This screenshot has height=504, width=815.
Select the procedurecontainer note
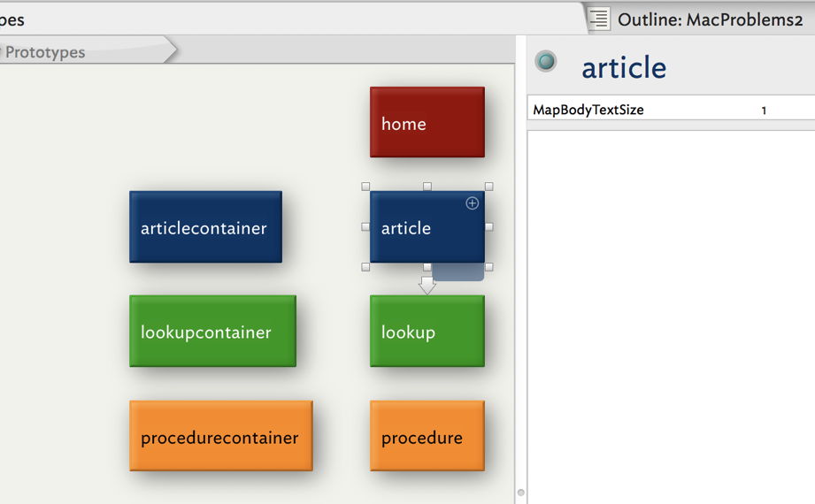pos(220,436)
